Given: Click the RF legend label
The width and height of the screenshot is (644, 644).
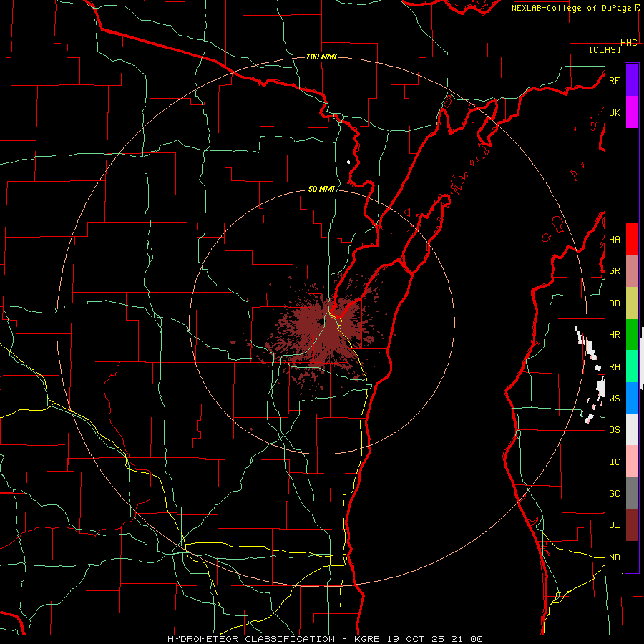Looking at the screenshot, I should tap(614, 80).
